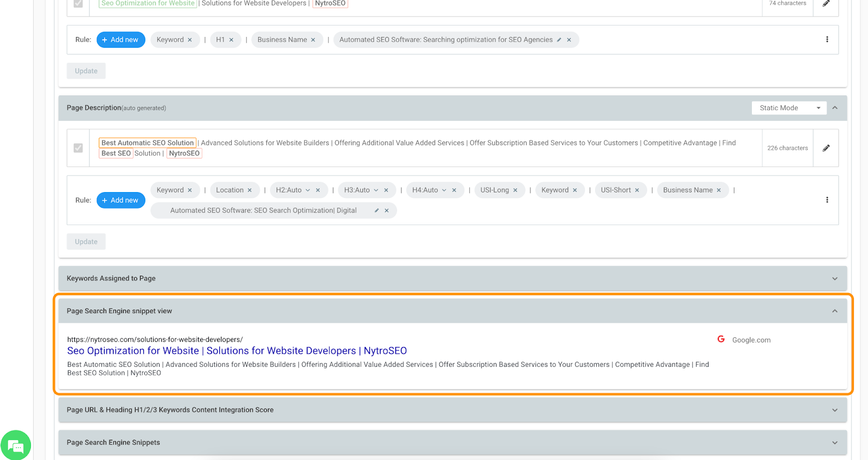This screenshot has width=868, height=460.
Task: Add new rule item for page title
Action: coord(120,40)
